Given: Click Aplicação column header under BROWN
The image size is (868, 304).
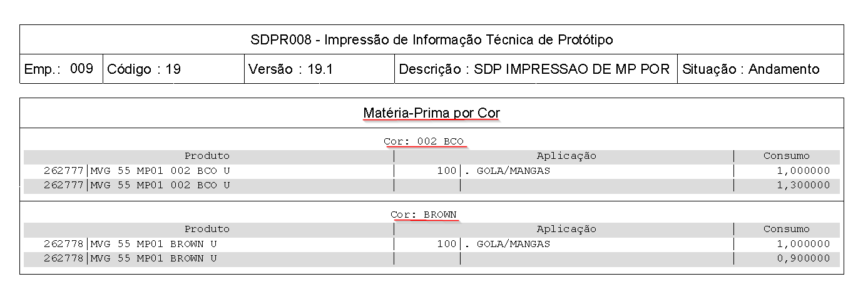Looking at the screenshot, I should [x=566, y=229].
